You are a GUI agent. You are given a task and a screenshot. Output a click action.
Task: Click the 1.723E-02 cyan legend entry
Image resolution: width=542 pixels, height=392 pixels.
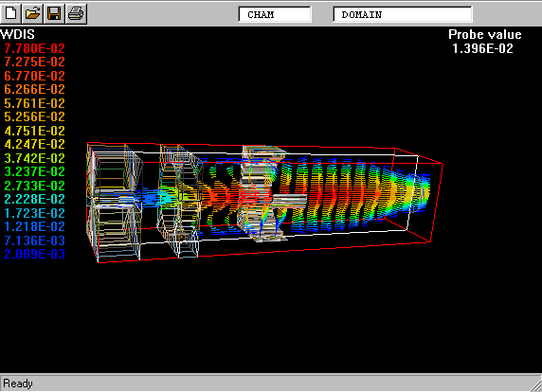34,213
